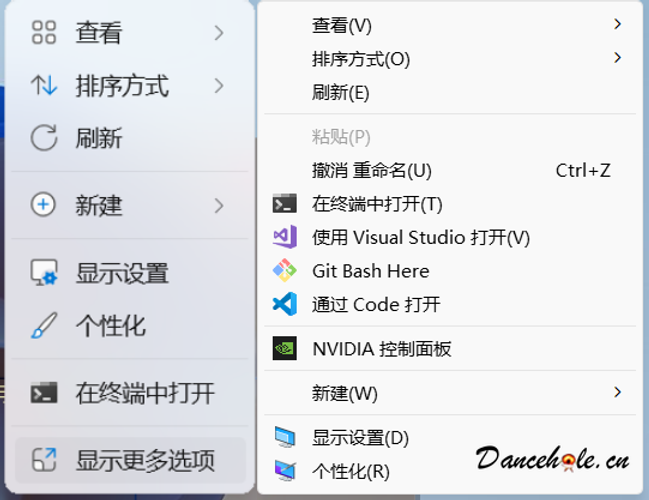649x500 pixels.
Task: Click the blue VS Code icon
Action: pyautogui.click(x=285, y=304)
